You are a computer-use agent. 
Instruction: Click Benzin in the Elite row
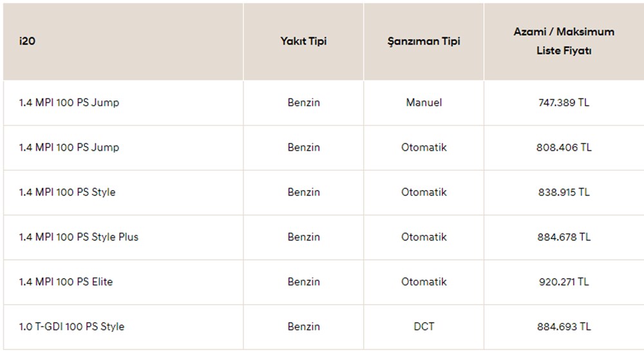pyautogui.click(x=303, y=281)
